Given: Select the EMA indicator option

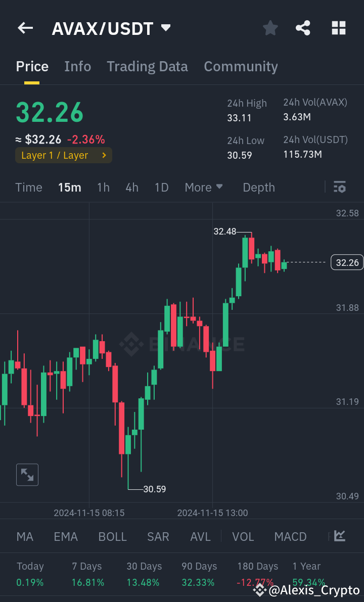Looking at the screenshot, I should point(66,536).
